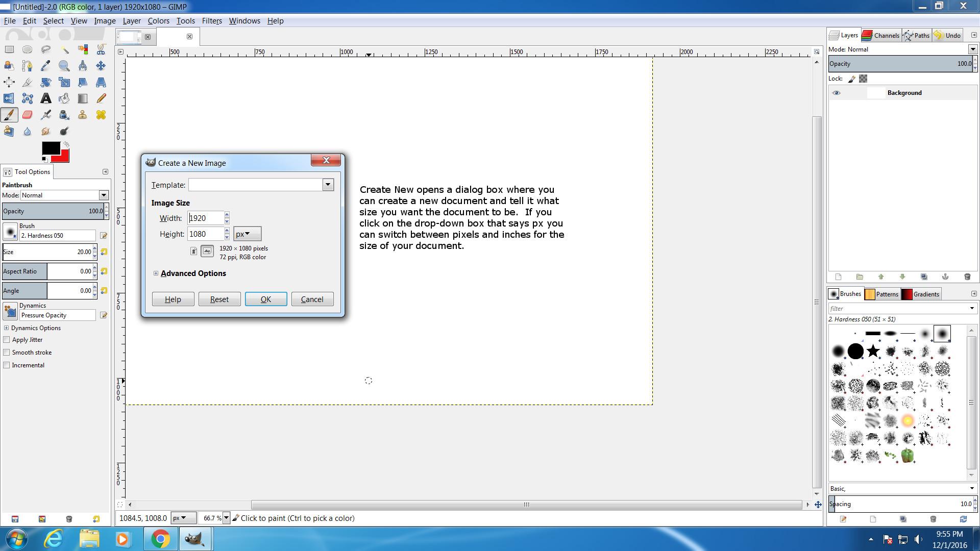Select the Pencil tool
Image resolution: width=980 pixels, height=551 pixels.
tap(101, 98)
